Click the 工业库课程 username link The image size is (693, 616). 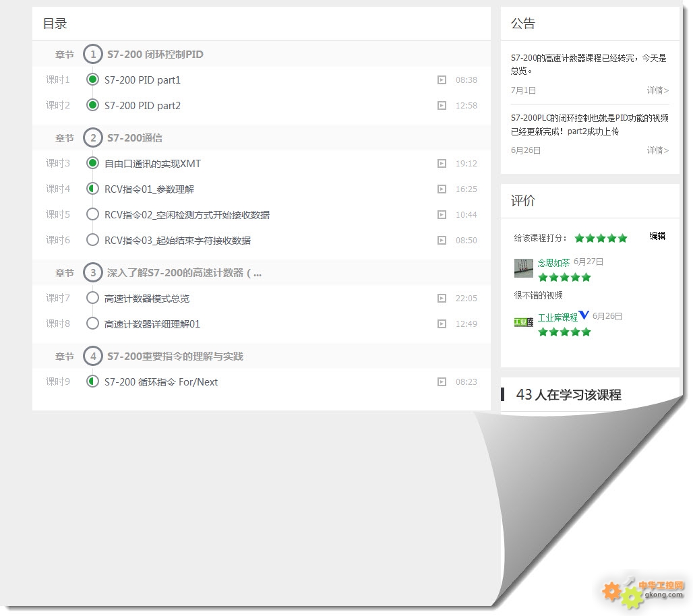click(558, 317)
